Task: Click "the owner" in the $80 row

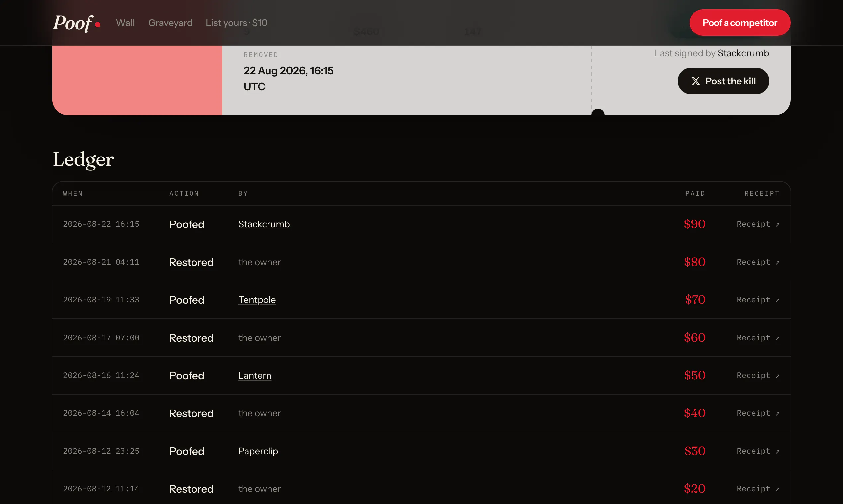Action: point(260,262)
